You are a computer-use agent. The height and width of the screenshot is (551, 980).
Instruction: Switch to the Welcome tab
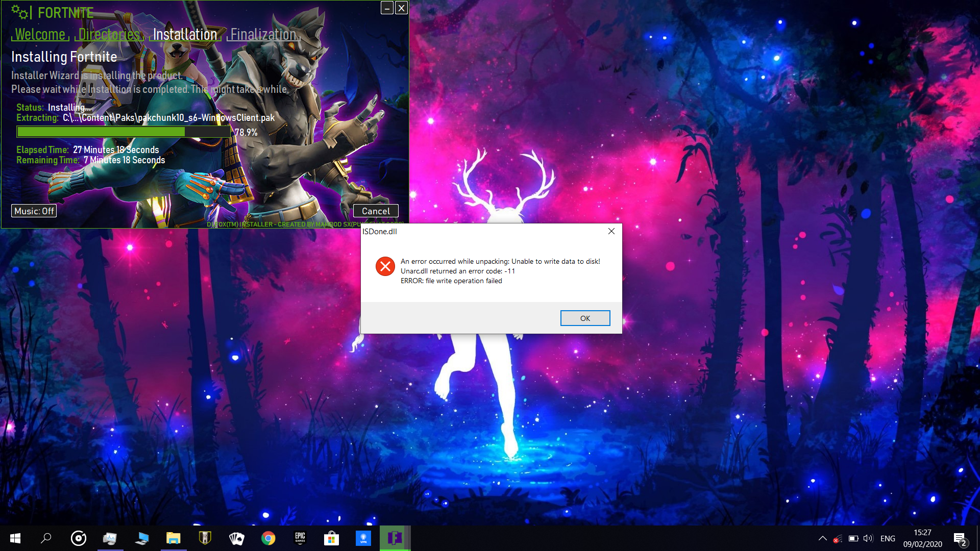(x=40, y=35)
